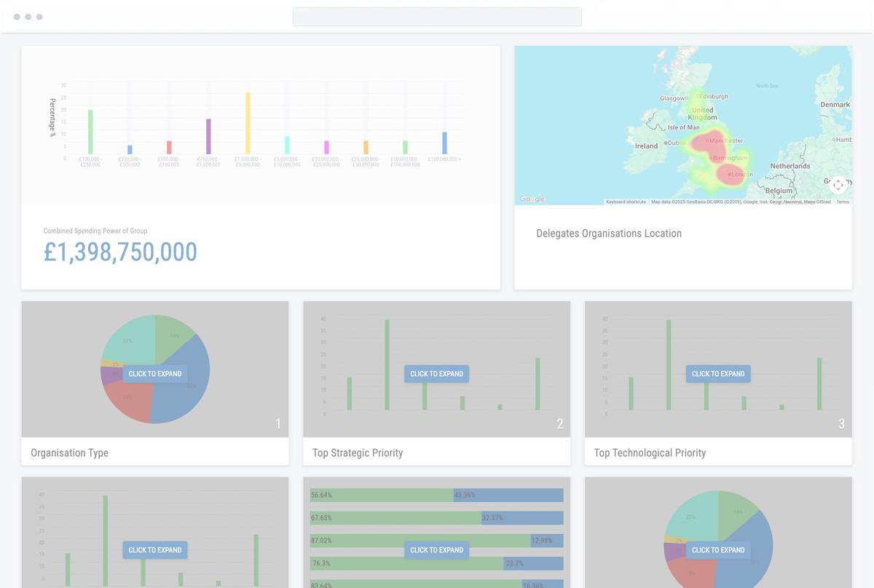Expand the bottom-left bar chart card

(x=155, y=550)
